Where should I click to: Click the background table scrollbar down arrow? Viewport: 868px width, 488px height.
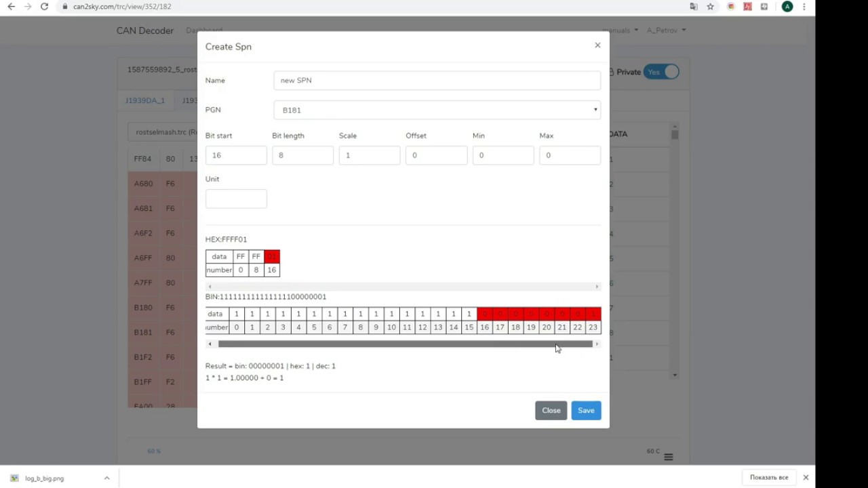coord(675,375)
